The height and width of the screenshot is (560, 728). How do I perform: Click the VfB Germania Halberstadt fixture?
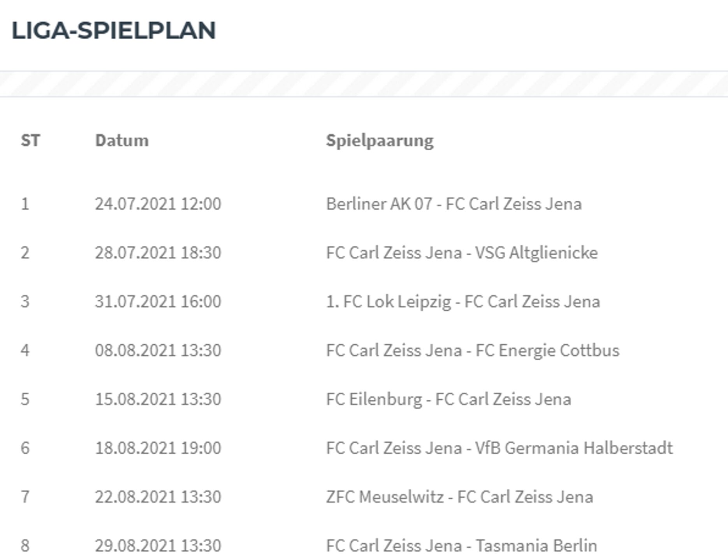pos(499,448)
